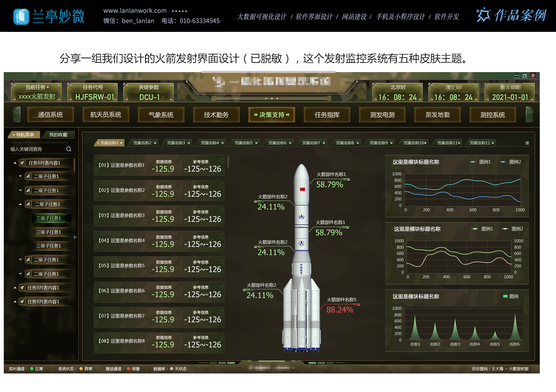The width and height of the screenshot is (556, 392).
Task: Collapse the sidebar with the double-left chevron
Action: tap(75, 237)
